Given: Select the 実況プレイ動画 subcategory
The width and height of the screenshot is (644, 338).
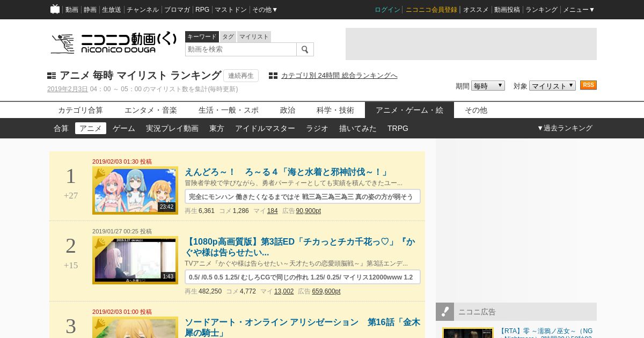Looking at the screenshot, I should coord(172,128).
